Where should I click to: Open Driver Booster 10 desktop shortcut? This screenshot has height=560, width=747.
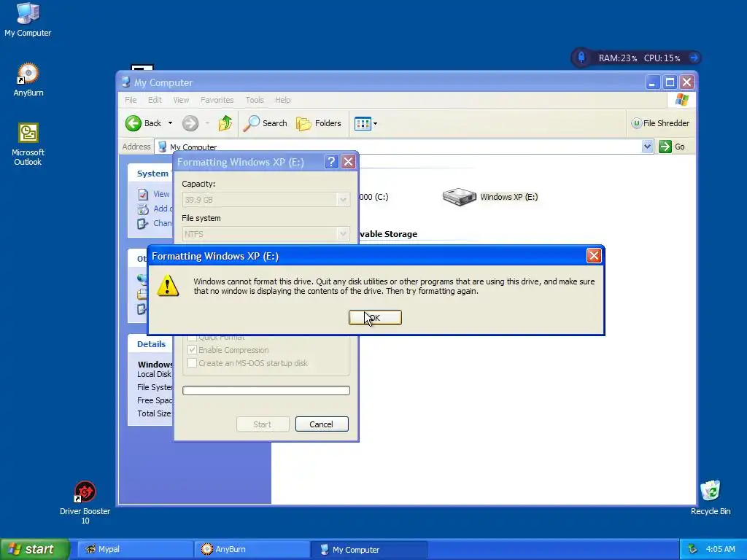(85, 503)
